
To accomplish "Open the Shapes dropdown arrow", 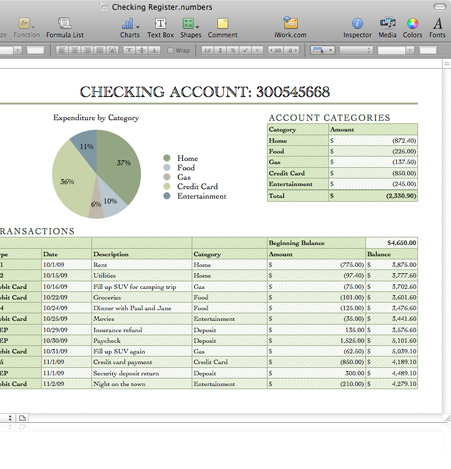I will tap(198, 26).
